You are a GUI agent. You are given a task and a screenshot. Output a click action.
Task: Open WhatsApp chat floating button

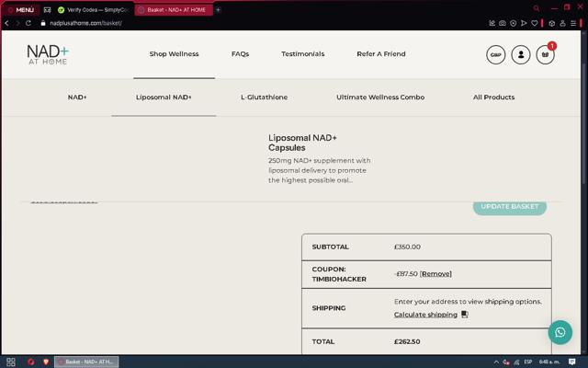tap(560, 332)
